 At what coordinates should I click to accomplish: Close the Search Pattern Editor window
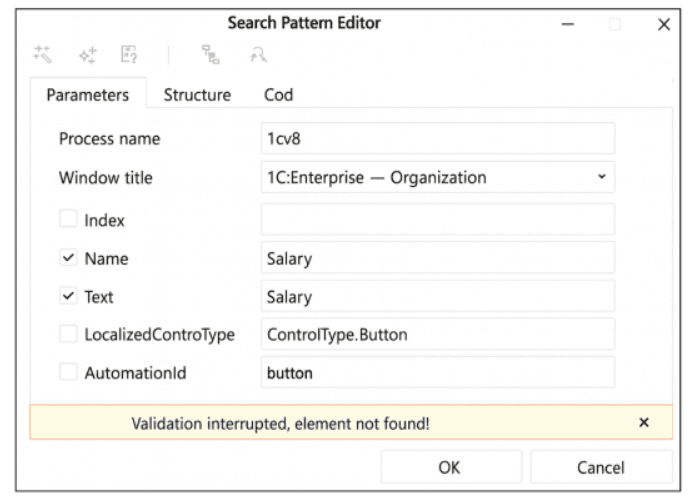point(663,24)
